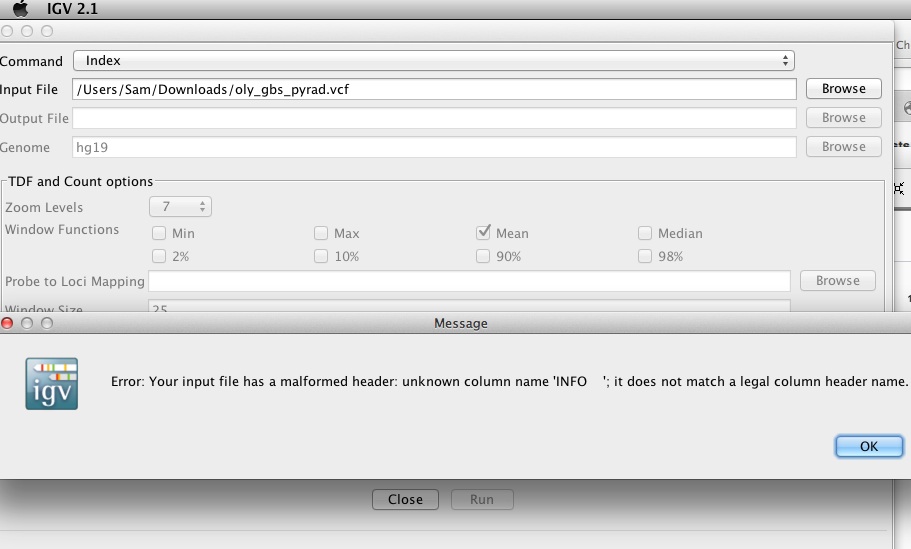Toggle the Mean window function checkbox
911x549 pixels.
(x=483, y=233)
